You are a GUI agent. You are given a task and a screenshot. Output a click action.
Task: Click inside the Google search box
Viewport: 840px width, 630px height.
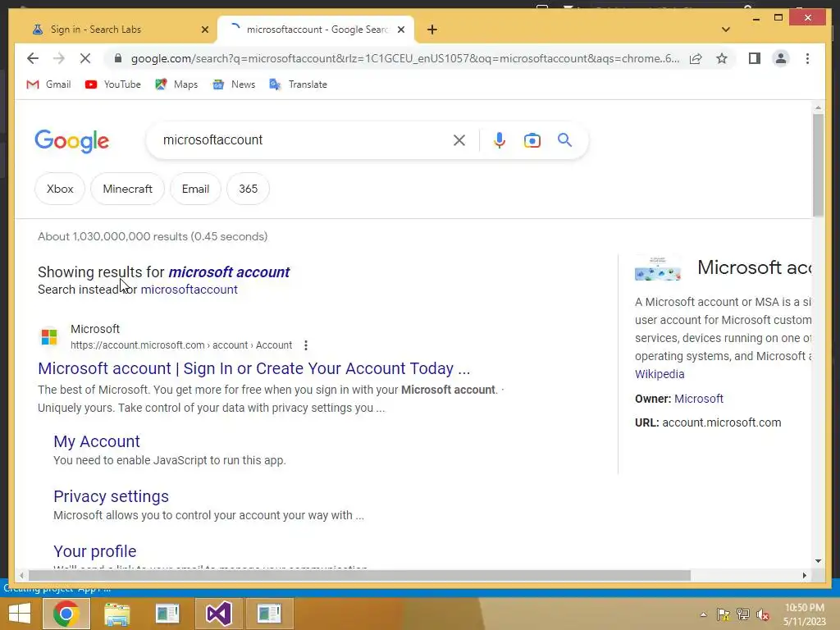point(303,140)
